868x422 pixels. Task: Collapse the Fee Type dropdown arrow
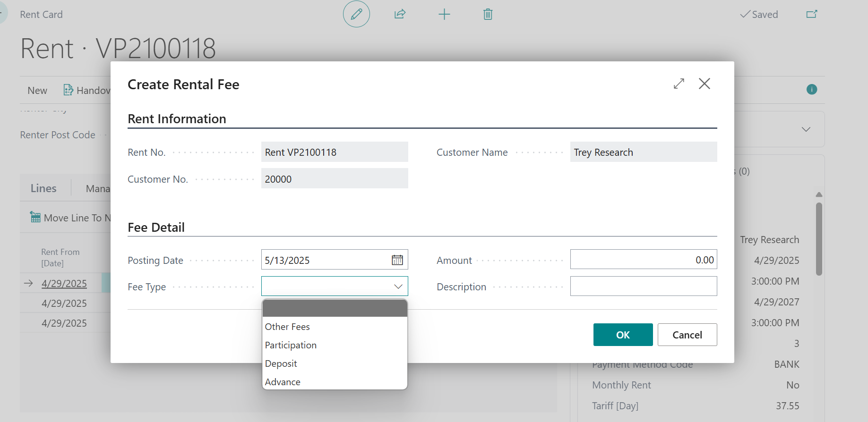pyautogui.click(x=398, y=287)
